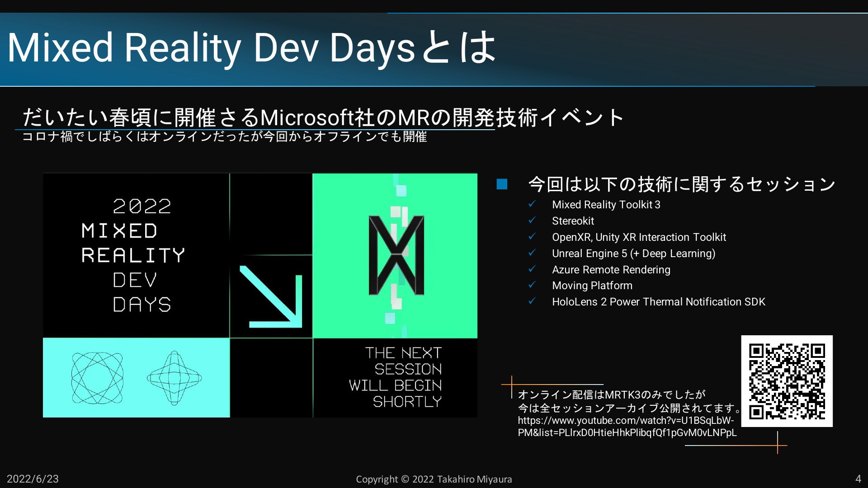Select the 'Mixed Reality Toolkit 3' bullet text
The width and height of the screenshot is (868, 488).
[x=606, y=205]
